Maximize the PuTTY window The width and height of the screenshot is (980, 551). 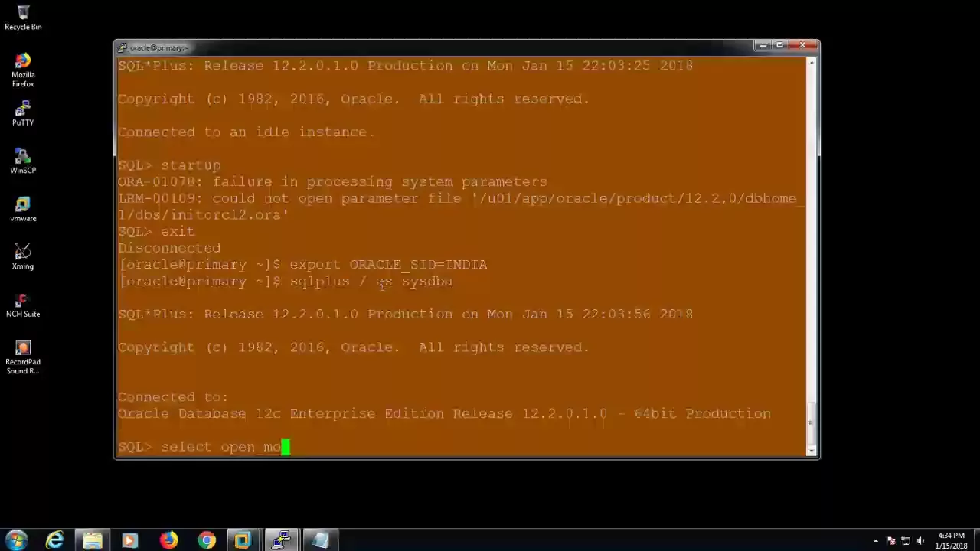(779, 46)
